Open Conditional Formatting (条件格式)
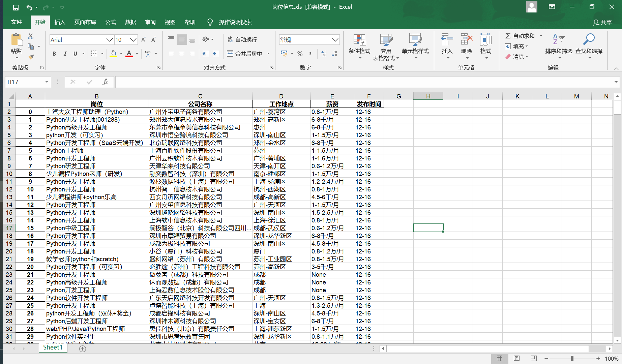The height and width of the screenshot is (364, 622). point(359,47)
